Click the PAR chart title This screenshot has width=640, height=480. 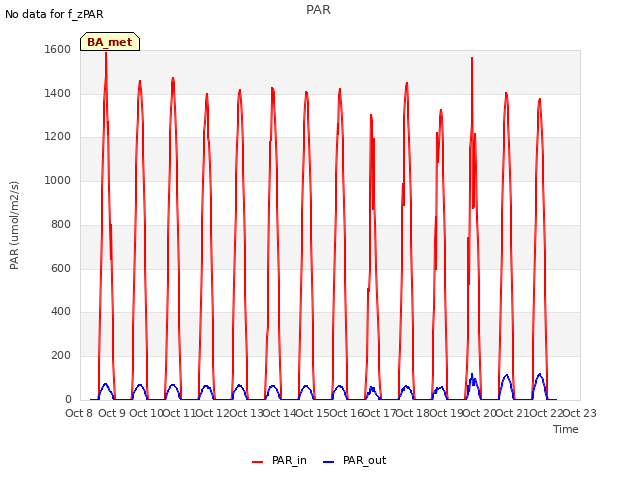318,10
